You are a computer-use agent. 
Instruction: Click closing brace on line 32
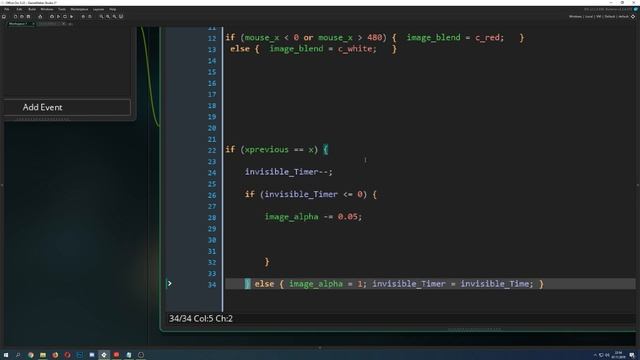pyautogui.click(x=267, y=262)
